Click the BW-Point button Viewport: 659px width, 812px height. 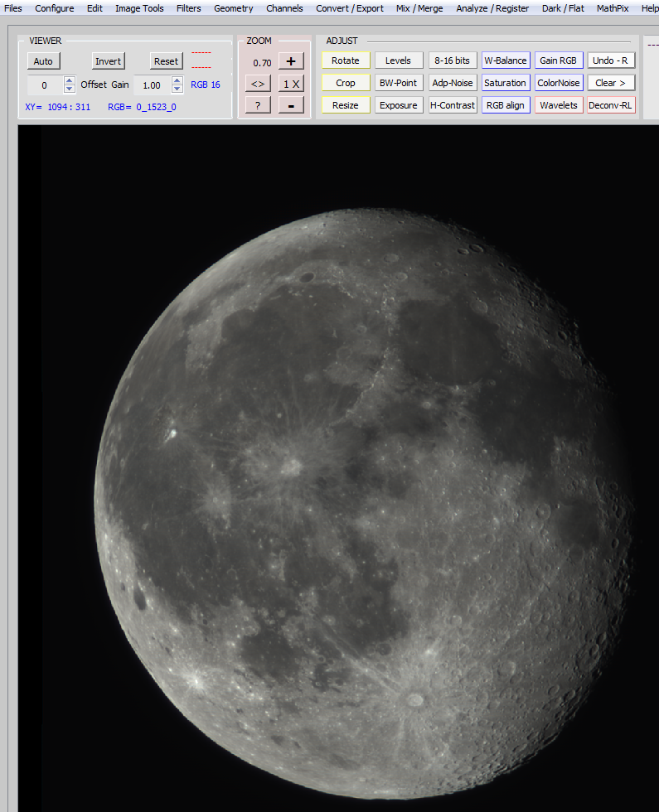pos(399,83)
